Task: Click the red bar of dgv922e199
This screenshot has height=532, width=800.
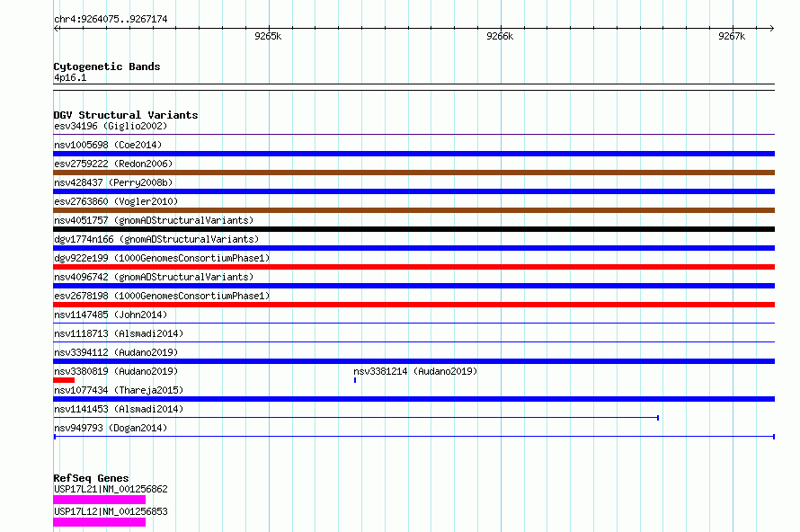Action: click(x=413, y=267)
